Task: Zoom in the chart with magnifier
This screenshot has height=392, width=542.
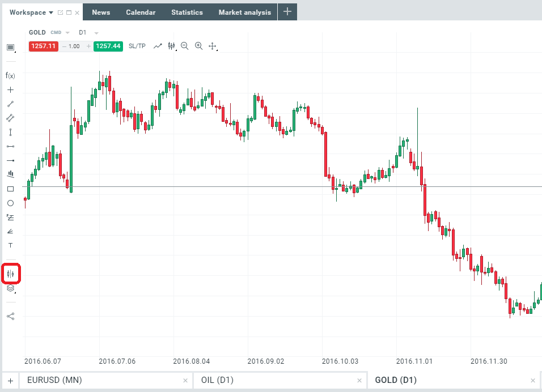Action: [198, 46]
